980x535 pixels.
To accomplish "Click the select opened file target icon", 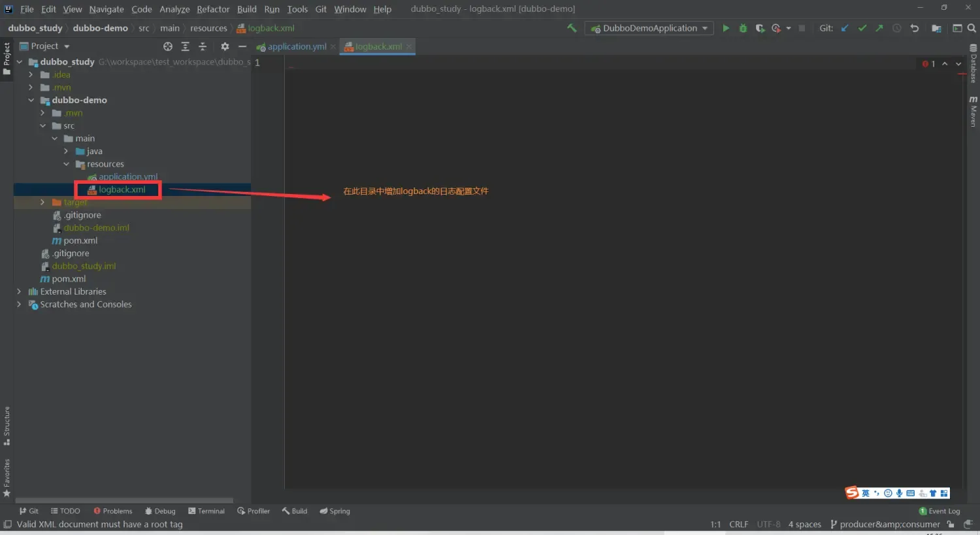I will [168, 46].
